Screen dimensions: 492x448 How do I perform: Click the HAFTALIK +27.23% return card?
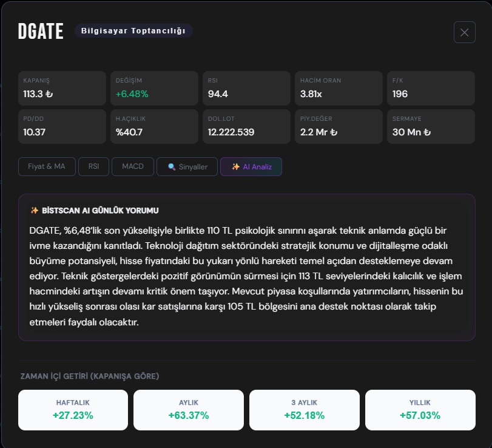coord(73,410)
